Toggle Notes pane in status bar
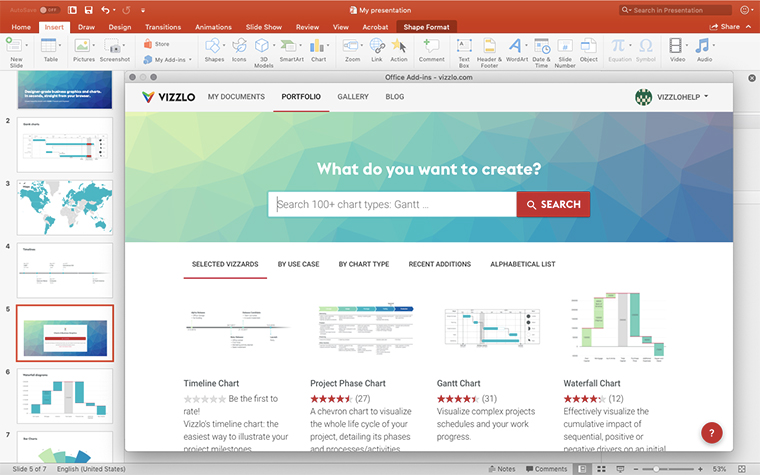The height and width of the screenshot is (475, 760). 502,469
